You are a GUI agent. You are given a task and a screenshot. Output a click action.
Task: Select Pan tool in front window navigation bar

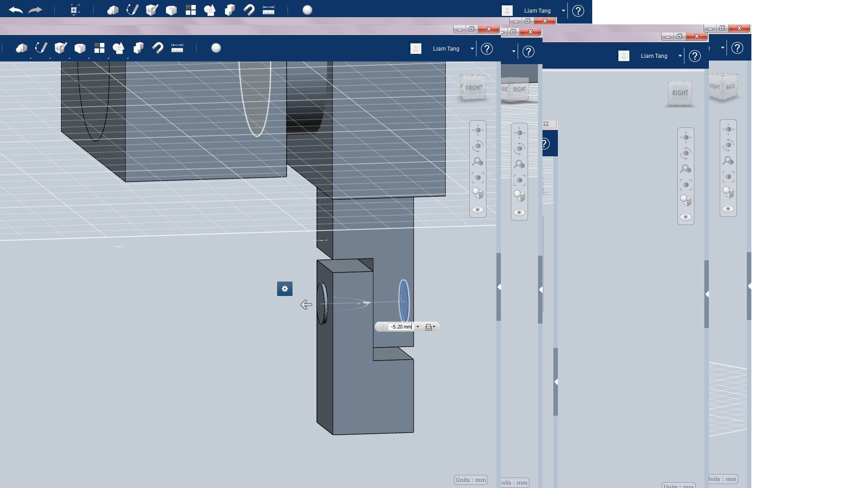478,130
